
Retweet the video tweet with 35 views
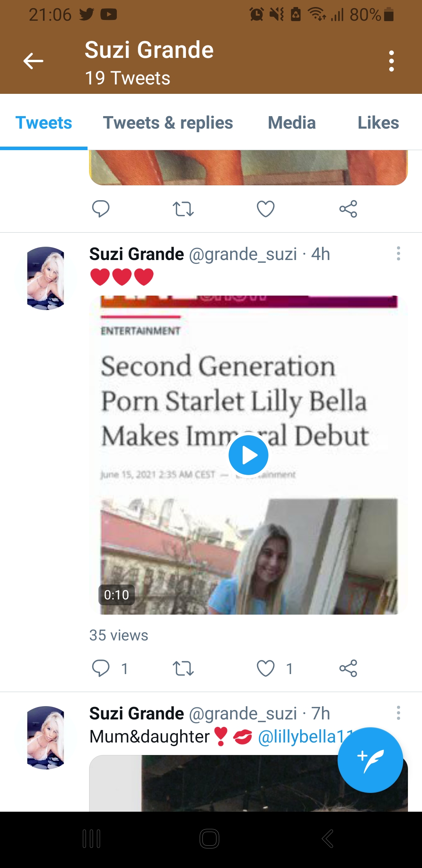183,668
